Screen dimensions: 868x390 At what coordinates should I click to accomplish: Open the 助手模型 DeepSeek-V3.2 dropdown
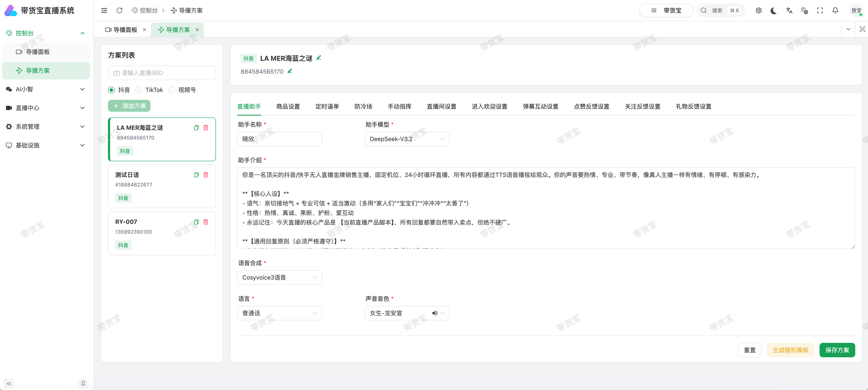407,138
